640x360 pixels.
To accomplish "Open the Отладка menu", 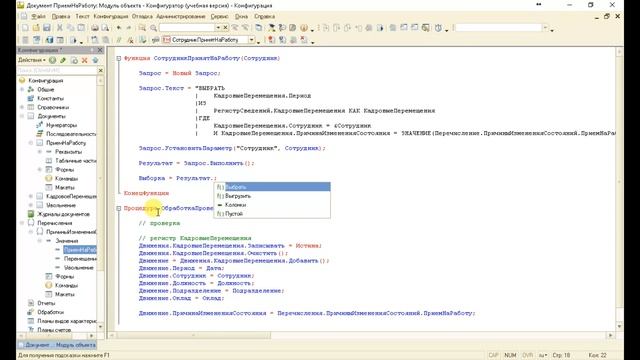I will (142, 16).
